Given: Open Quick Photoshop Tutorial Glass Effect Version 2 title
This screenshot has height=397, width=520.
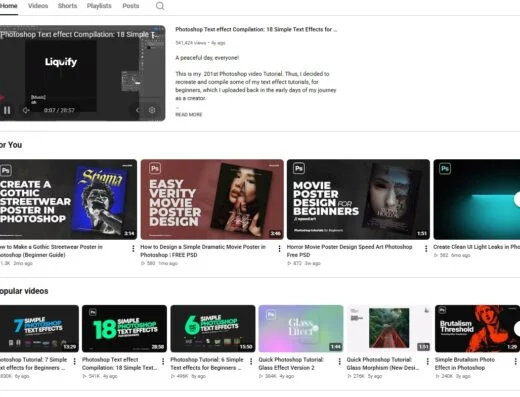Looking at the screenshot, I should click(x=291, y=364).
